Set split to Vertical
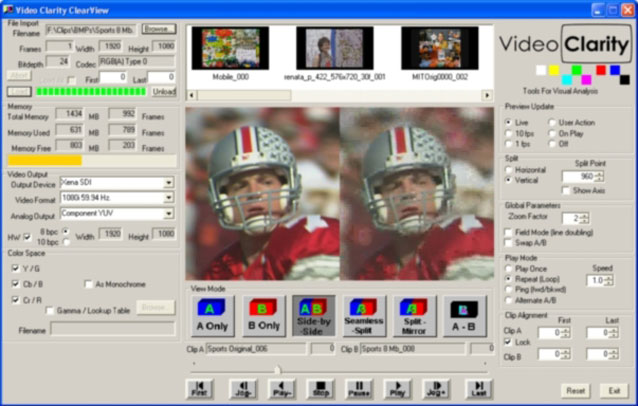Screen dimensions: 638x406 point(508,180)
